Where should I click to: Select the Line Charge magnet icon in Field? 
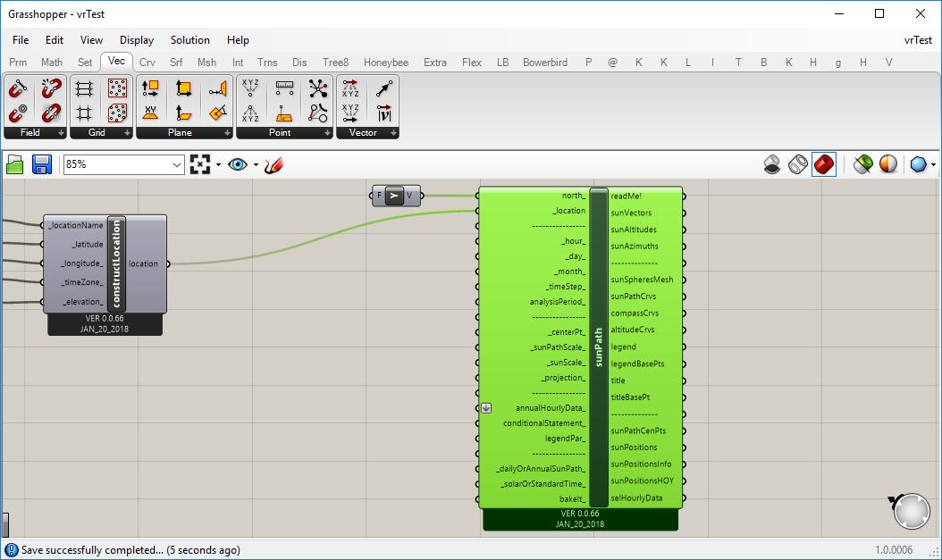17,88
